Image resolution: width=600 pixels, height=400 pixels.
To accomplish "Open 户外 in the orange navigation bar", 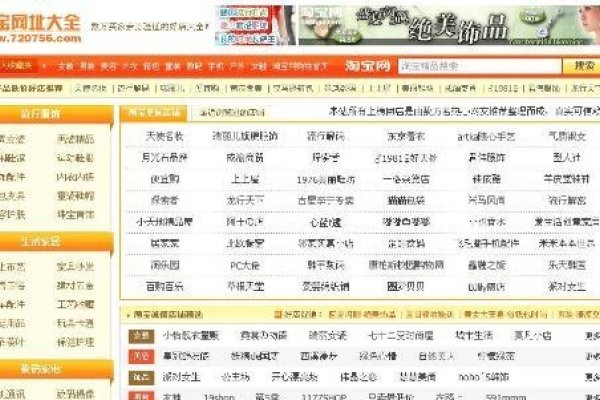I will pyautogui.click(x=237, y=66).
